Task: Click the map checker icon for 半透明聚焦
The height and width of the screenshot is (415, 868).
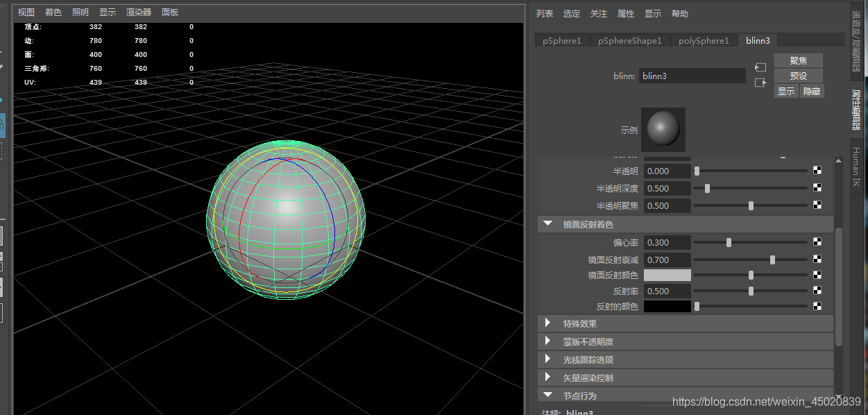Action: (817, 205)
